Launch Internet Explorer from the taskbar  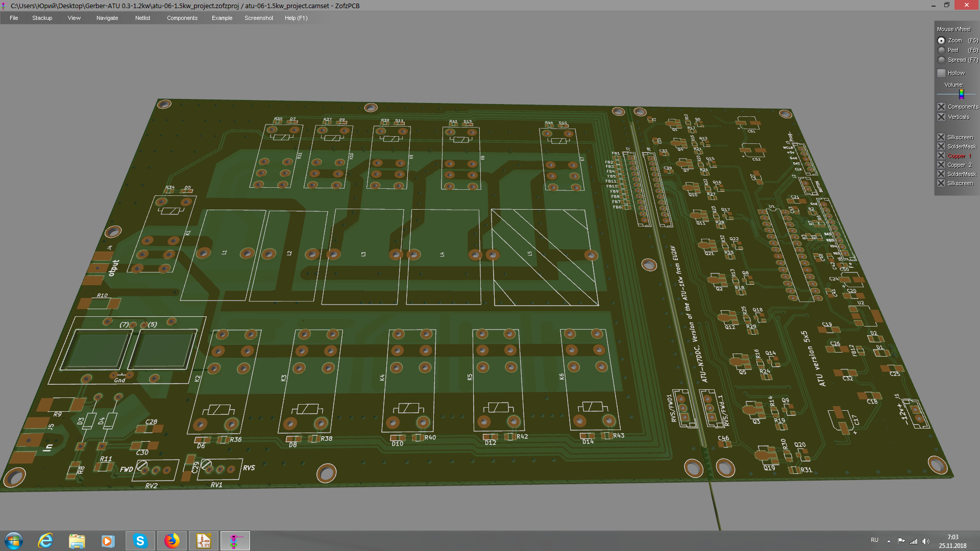click(x=45, y=541)
